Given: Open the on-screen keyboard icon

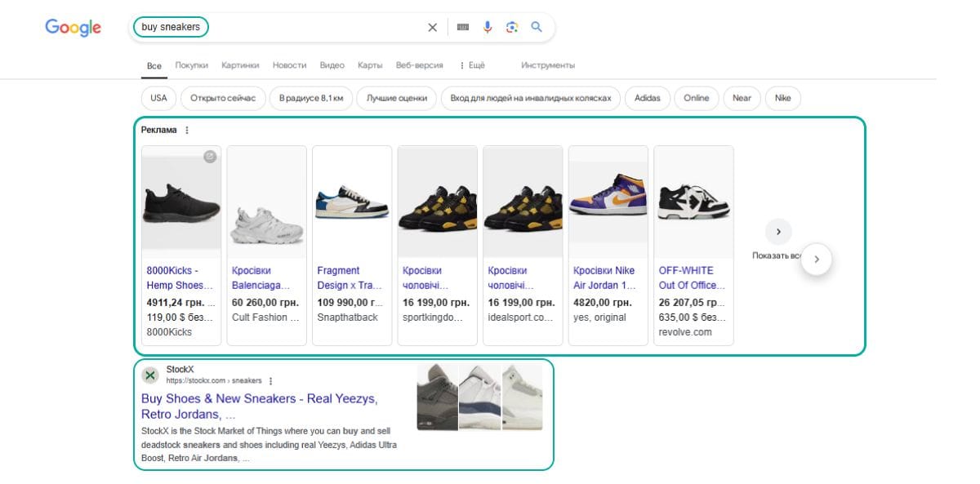Looking at the screenshot, I should [463, 27].
